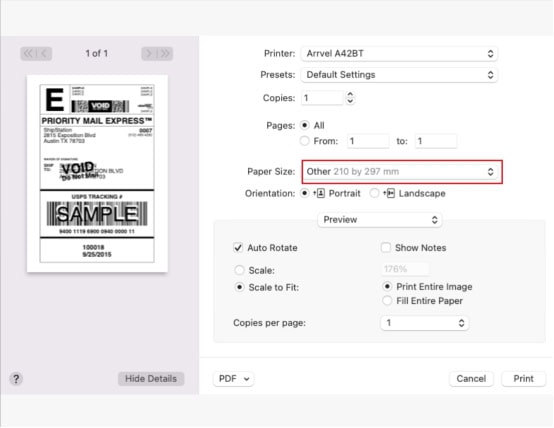Go to next page arrow
554x428 pixels.
click(x=149, y=54)
